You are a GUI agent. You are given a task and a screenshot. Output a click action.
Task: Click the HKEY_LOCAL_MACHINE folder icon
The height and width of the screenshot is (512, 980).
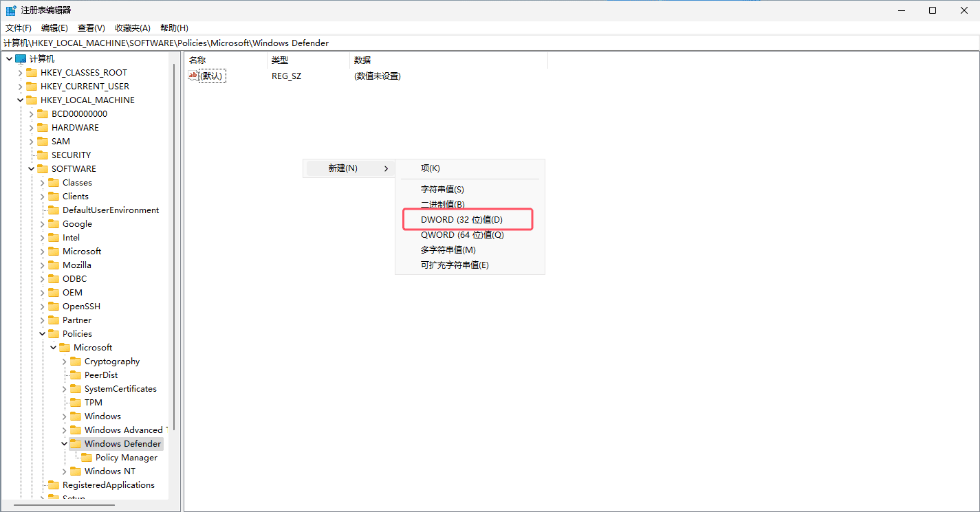32,100
